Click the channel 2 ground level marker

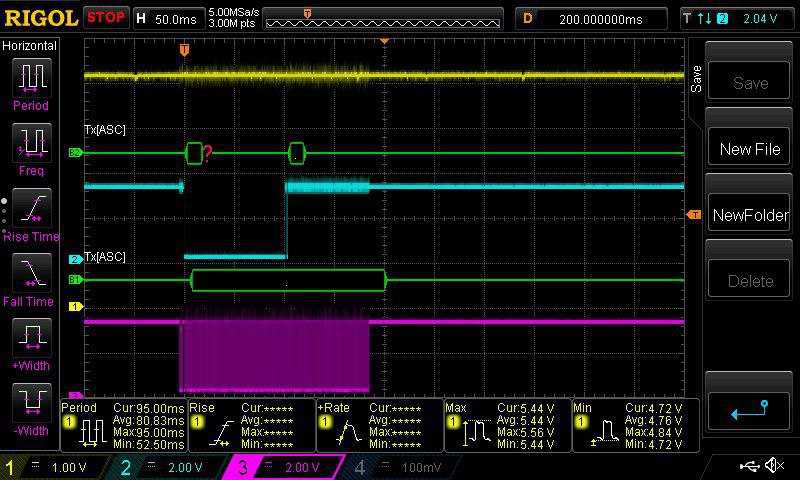(76, 259)
